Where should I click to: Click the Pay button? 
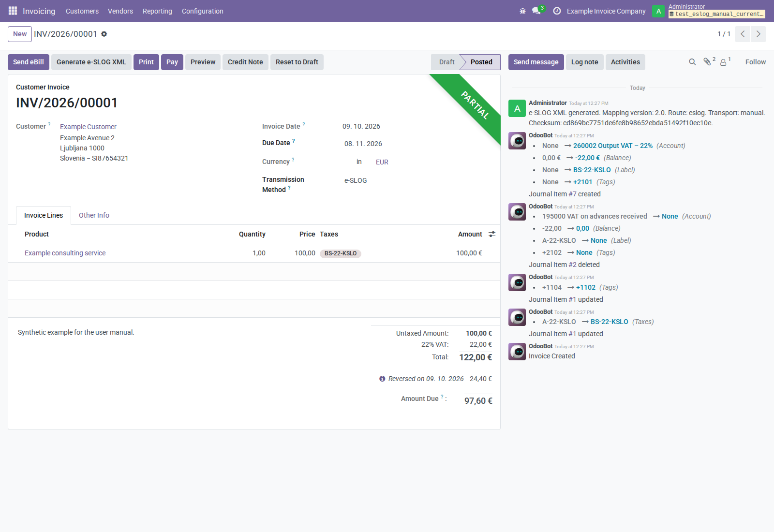click(x=172, y=62)
